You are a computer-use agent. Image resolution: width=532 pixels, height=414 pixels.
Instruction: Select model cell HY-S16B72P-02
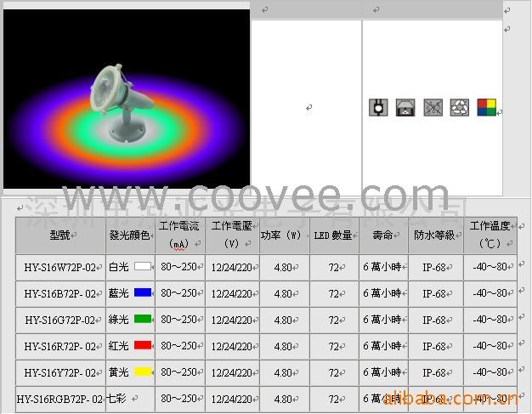point(60,293)
